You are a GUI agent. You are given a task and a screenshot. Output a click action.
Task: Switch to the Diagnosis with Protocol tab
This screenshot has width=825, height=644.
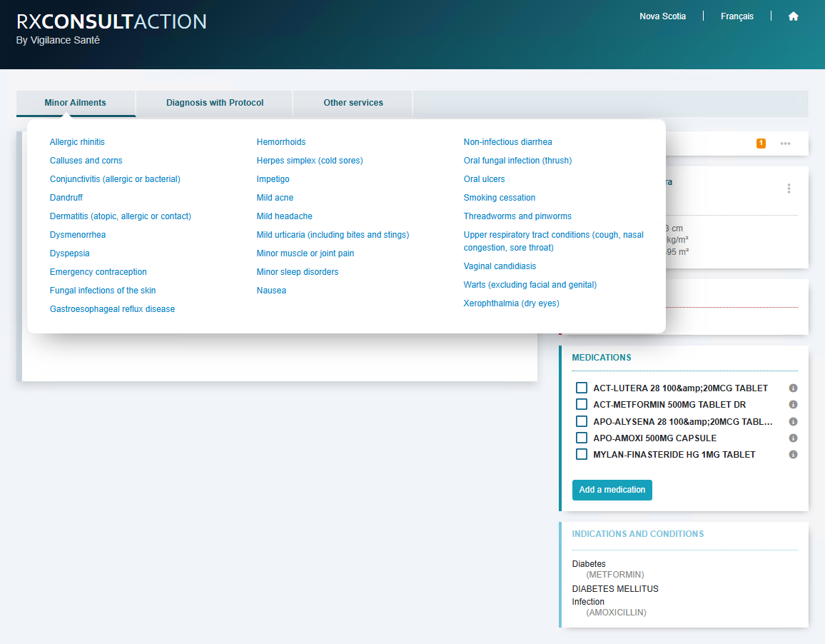213,103
